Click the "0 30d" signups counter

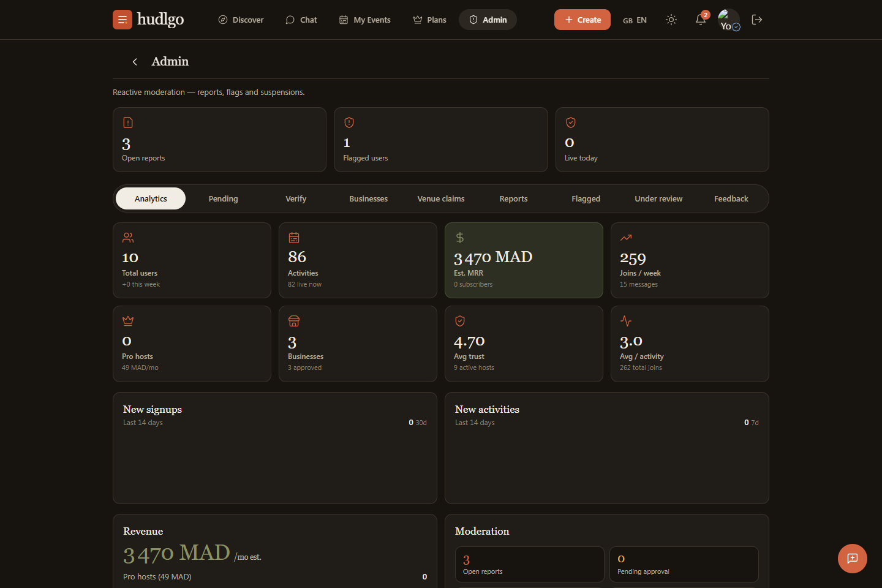[418, 423]
